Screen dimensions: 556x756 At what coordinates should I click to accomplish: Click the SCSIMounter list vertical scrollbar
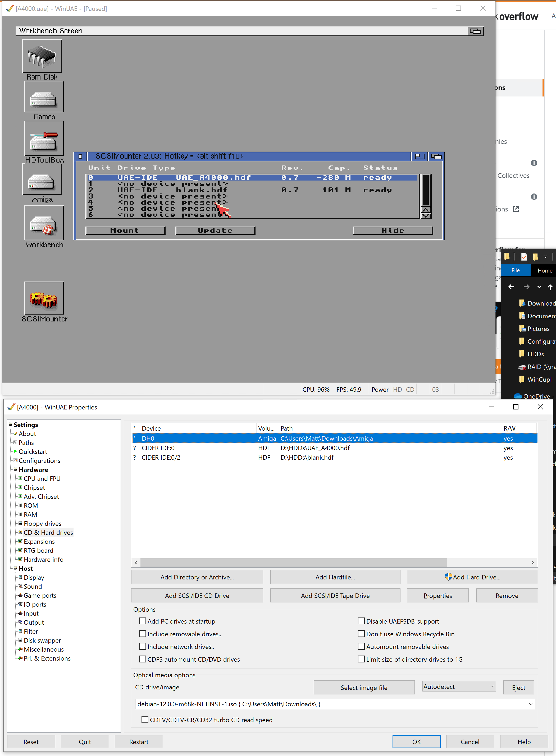[426, 190]
